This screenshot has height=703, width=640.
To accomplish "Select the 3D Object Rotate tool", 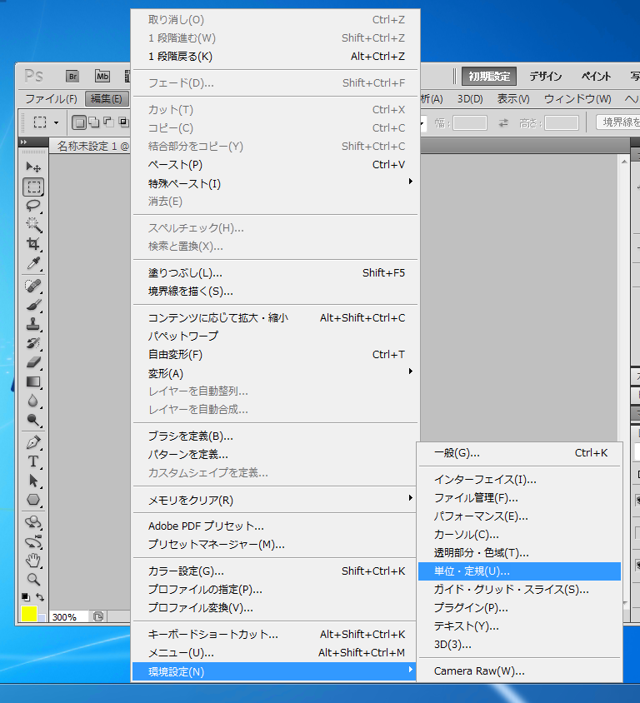I will (x=33, y=522).
